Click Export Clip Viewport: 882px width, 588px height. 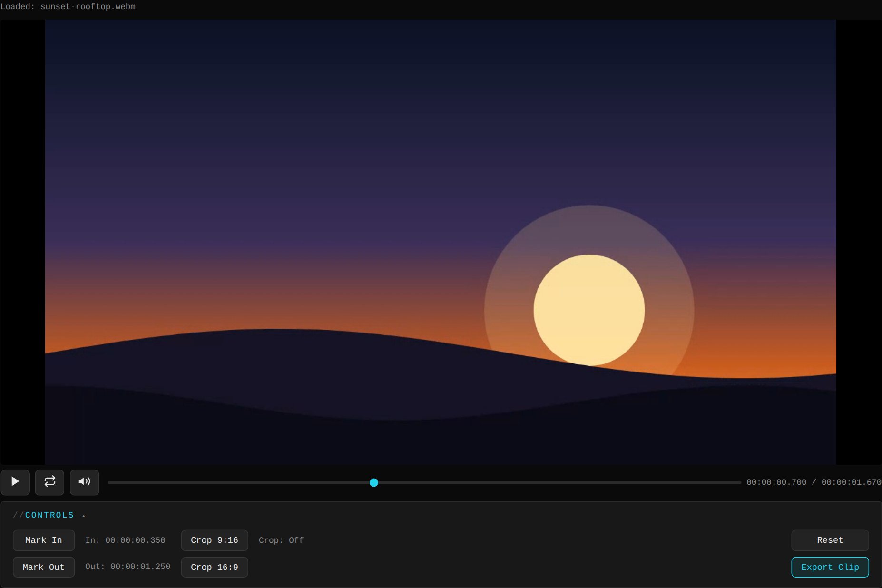[x=830, y=567]
